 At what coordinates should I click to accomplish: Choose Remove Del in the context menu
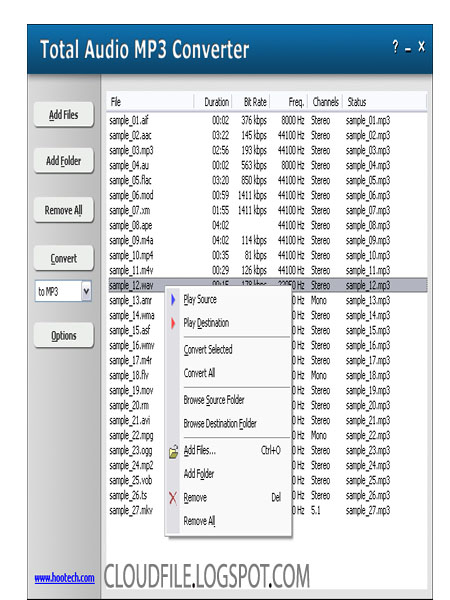(x=228, y=497)
